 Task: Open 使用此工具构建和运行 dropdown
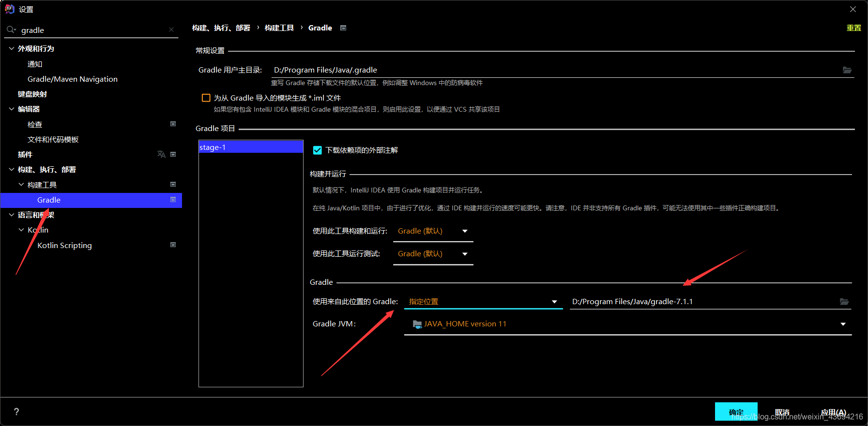pos(433,231)
